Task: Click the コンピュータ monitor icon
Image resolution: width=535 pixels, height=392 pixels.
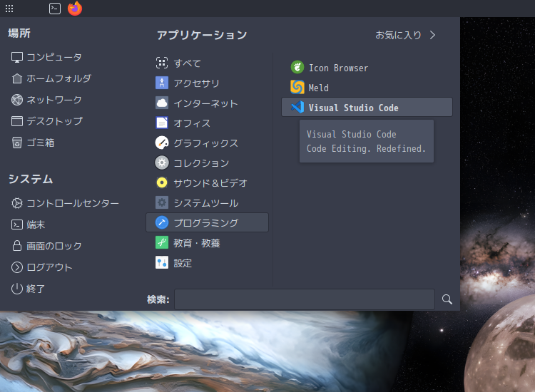Action: pos(17,57)
